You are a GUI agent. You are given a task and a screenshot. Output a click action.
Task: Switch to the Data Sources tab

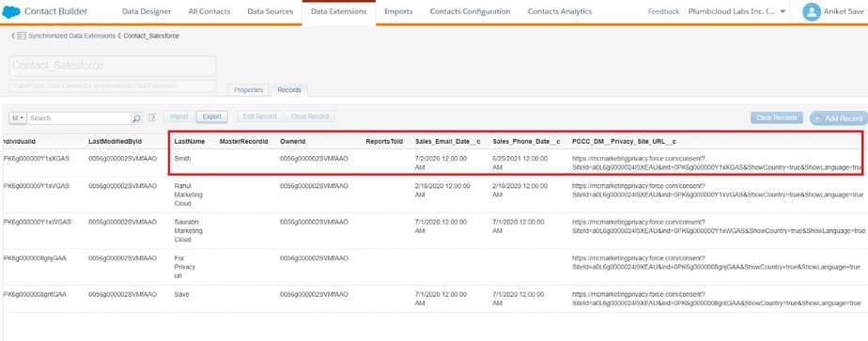271,11
